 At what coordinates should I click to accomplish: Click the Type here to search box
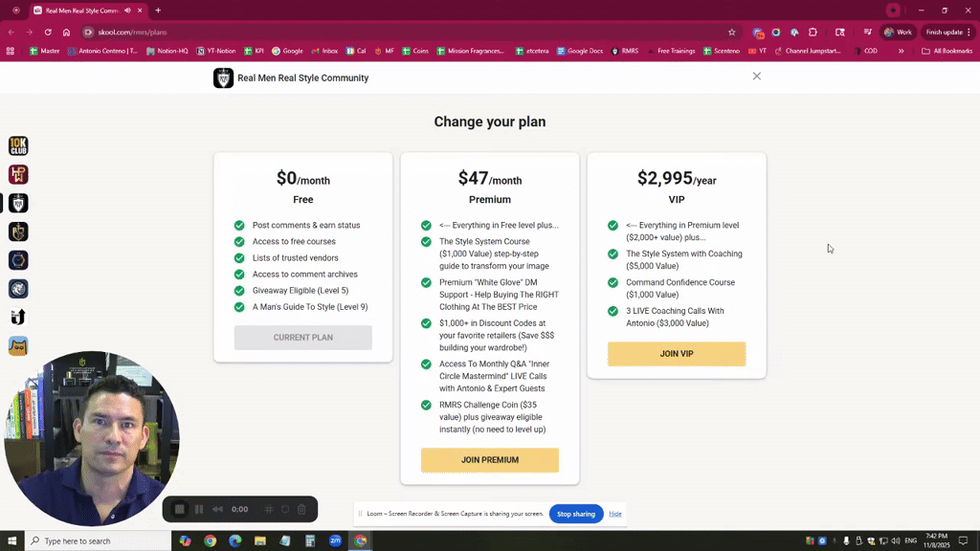pyautogui.click(x=99, y=541)
